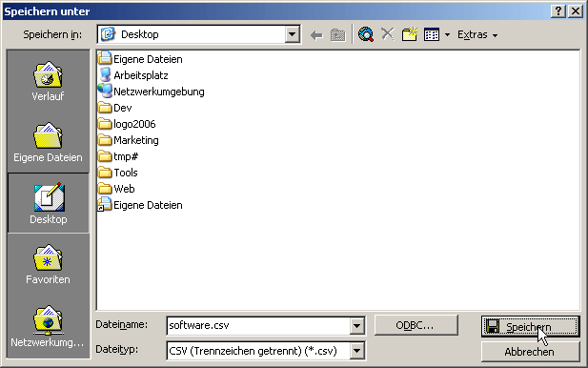Image resolution: width=588 pixels, height=368 pixels.
Task: Go up one folder level
Action: pyautogui.click(x=338, y=35)
